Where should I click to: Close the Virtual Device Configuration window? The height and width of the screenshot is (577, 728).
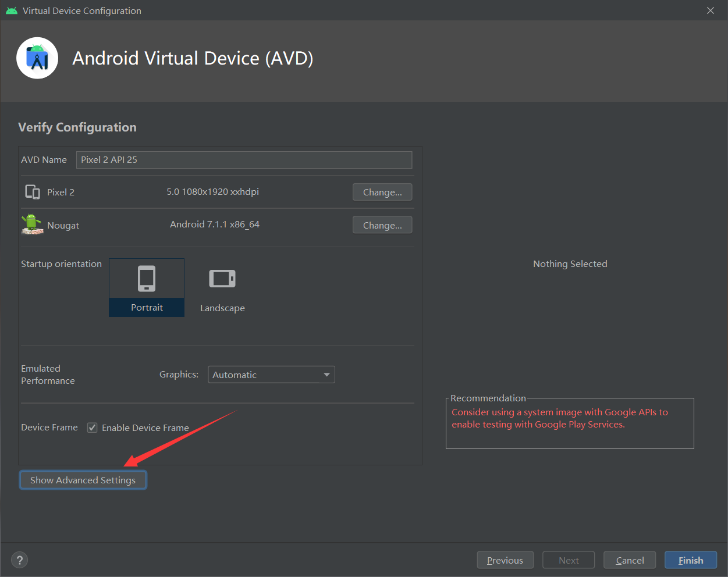click(711, 10)
